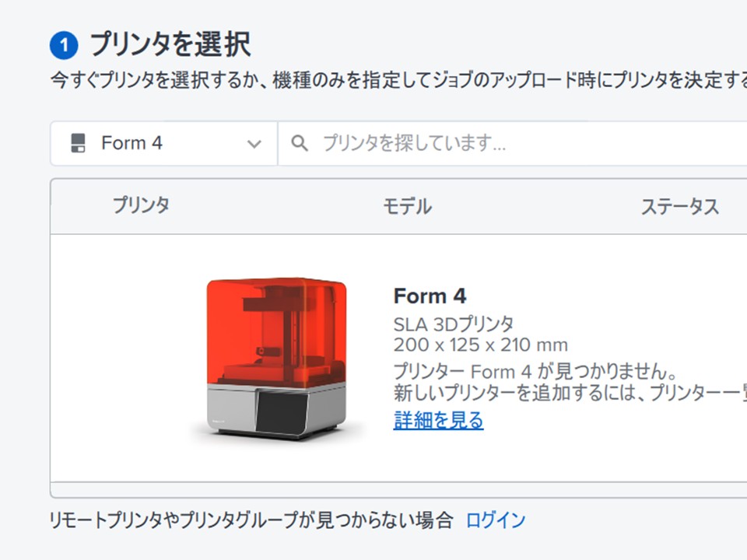Click the プリンタを選択 heading
The image size is (747, 560).
(170, 45)
